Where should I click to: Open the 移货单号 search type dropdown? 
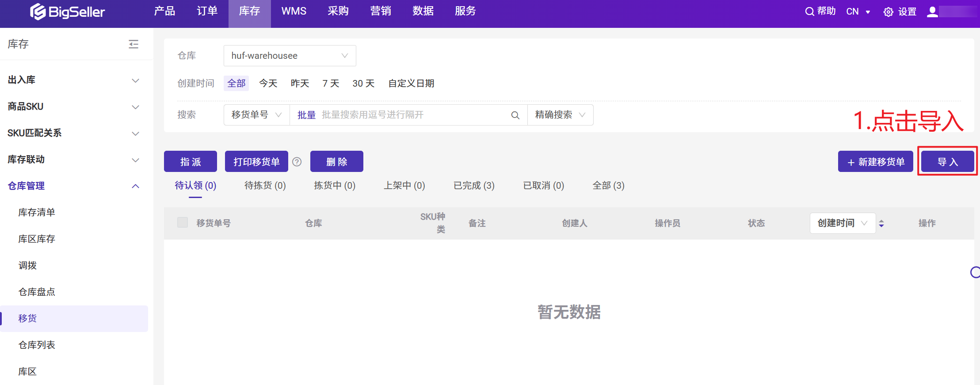click(x=256, y=115)
